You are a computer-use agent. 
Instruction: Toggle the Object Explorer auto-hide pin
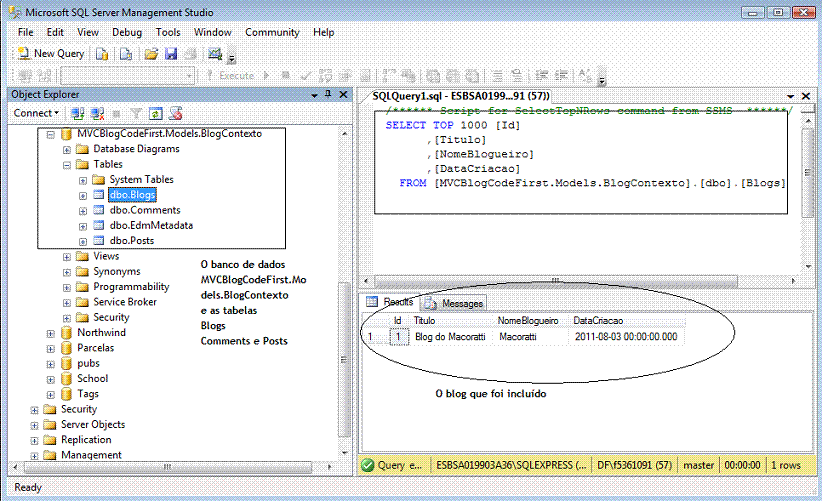coord(328,94)
